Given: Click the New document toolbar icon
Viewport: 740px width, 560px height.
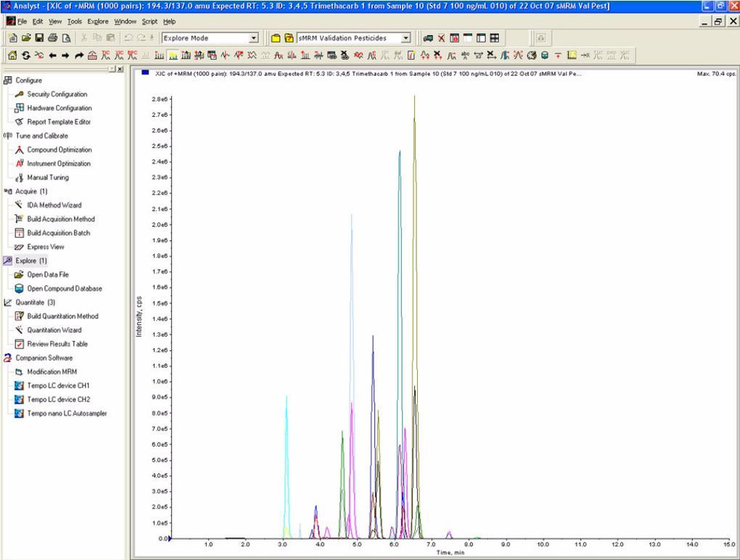Looking at the screenshot, I should click(13, 38).
